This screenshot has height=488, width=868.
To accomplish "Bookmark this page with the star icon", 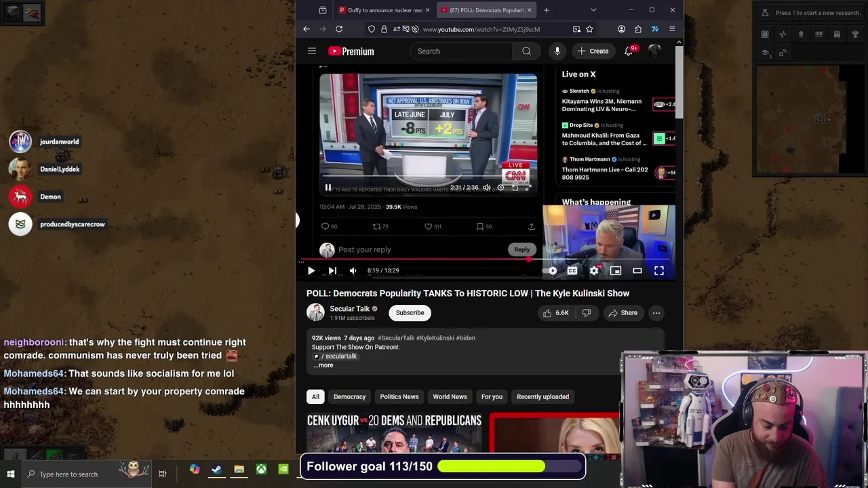I will point(589,29).
